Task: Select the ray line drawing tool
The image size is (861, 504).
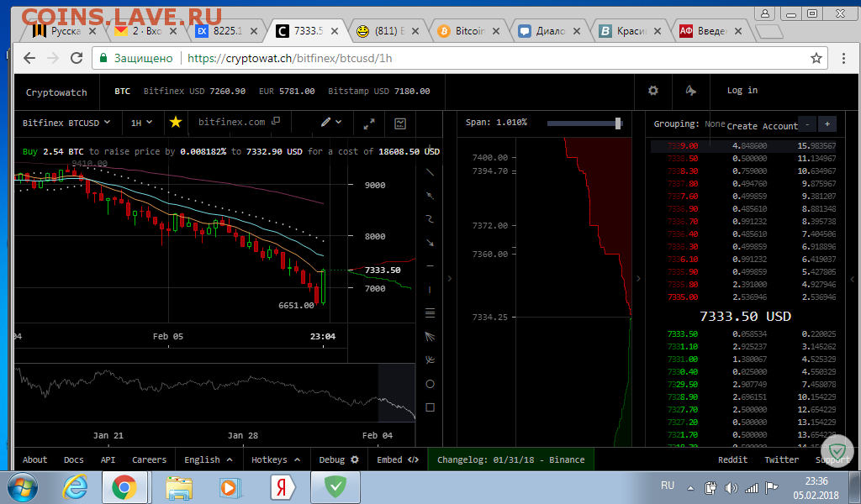Action: tap(430, 195)
